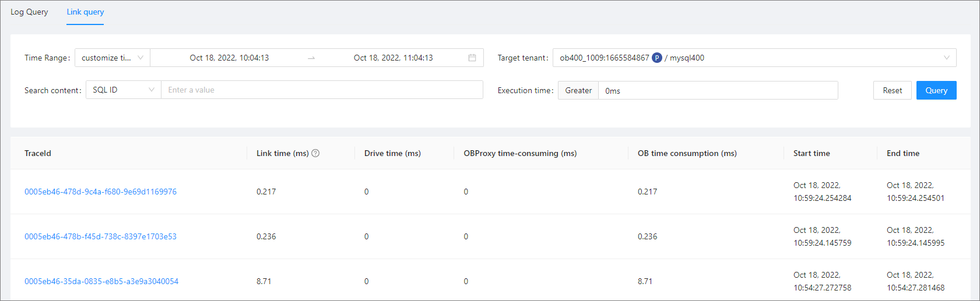Click the arrow between start and end dates
This screenshot has width=980, height=301.
point(311,58)
